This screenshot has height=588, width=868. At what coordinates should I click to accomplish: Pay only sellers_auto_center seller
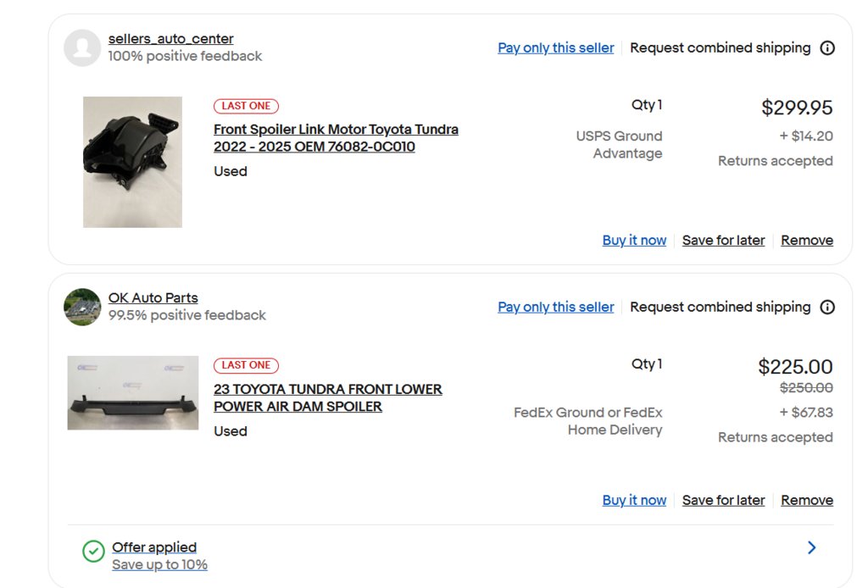tap(556, 48)
